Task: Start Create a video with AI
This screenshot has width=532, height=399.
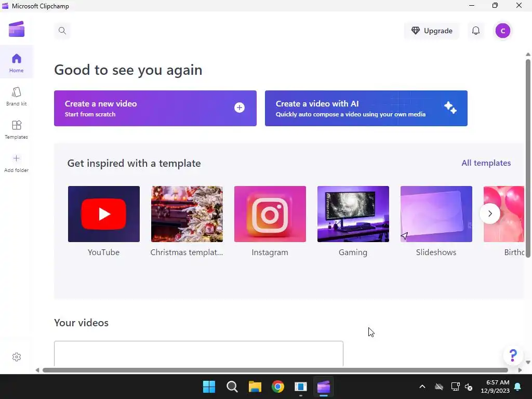Action: click(366, 108)
